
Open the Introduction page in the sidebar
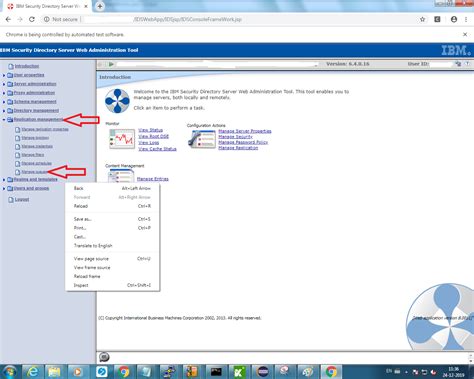pos(27,66)
